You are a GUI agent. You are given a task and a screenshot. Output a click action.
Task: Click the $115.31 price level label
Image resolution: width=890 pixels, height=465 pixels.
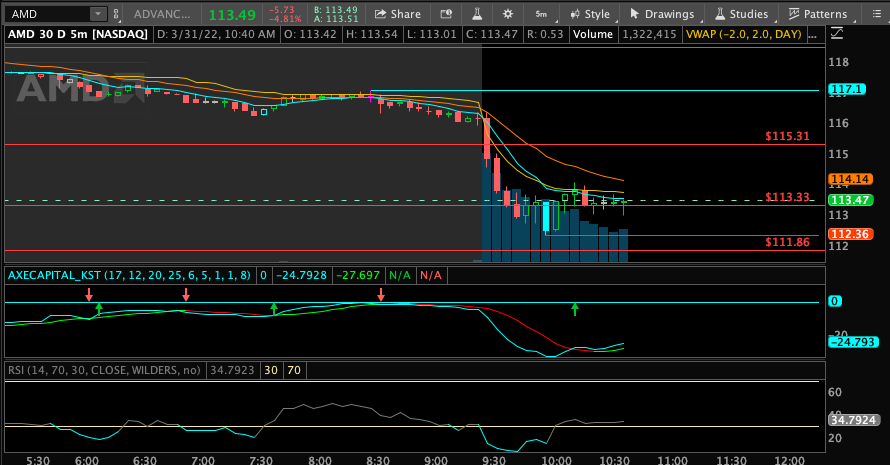pos(787,136)
